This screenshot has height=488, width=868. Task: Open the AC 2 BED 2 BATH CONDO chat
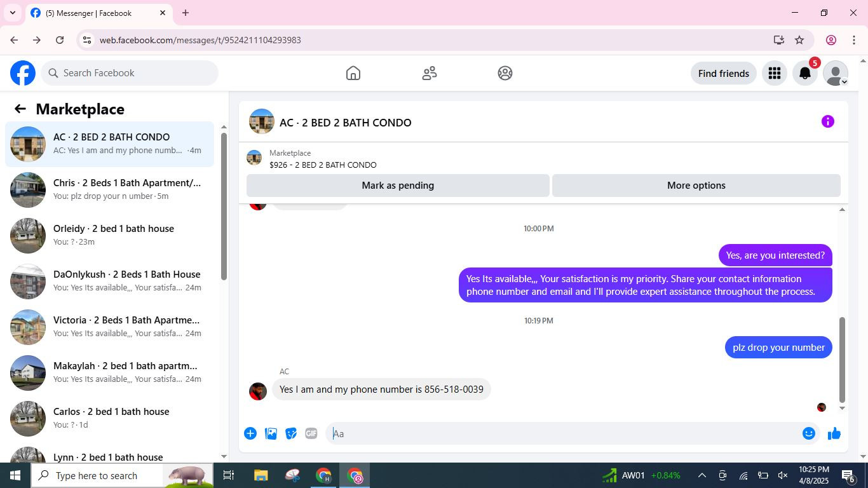(x=109, y=144)
